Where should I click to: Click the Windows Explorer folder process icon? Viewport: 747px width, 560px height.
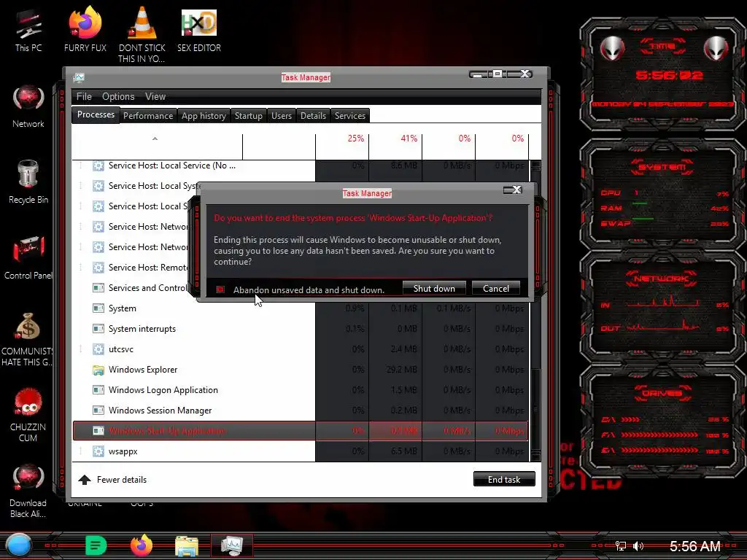pos(98,370)
